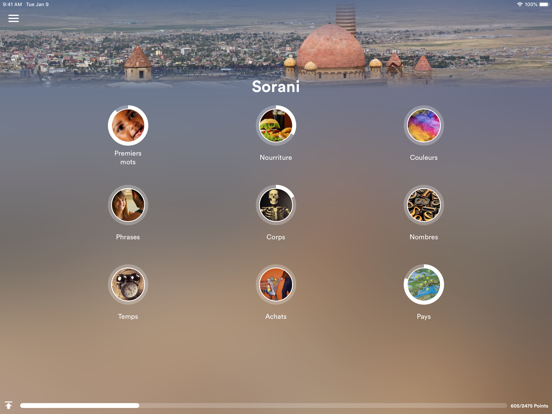Click the Couleurs label

(424, 158)
